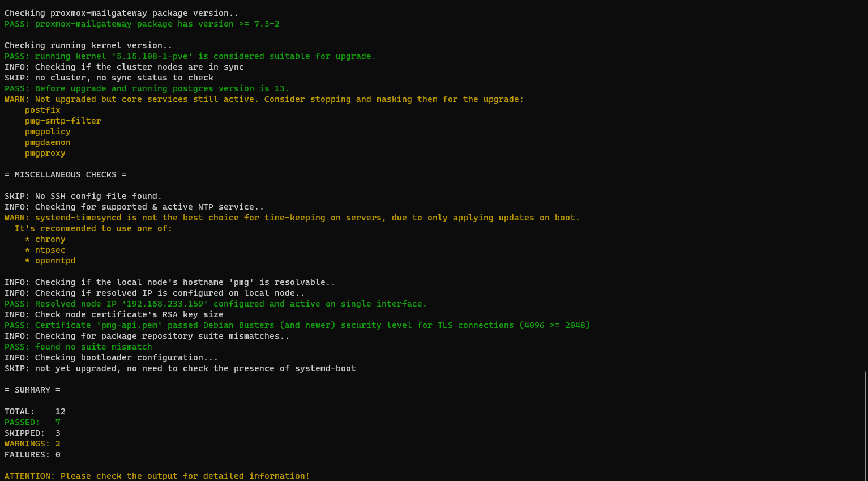Select the PASS line about version >= 7.3-2
868x481 pixels.
point(142,24)
